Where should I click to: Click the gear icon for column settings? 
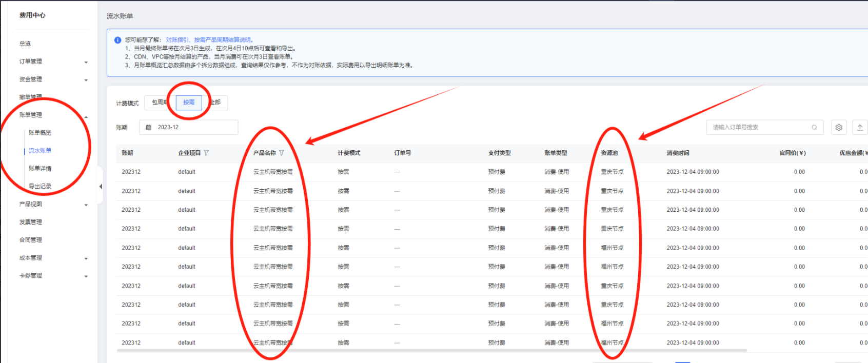tap(839, 128)
